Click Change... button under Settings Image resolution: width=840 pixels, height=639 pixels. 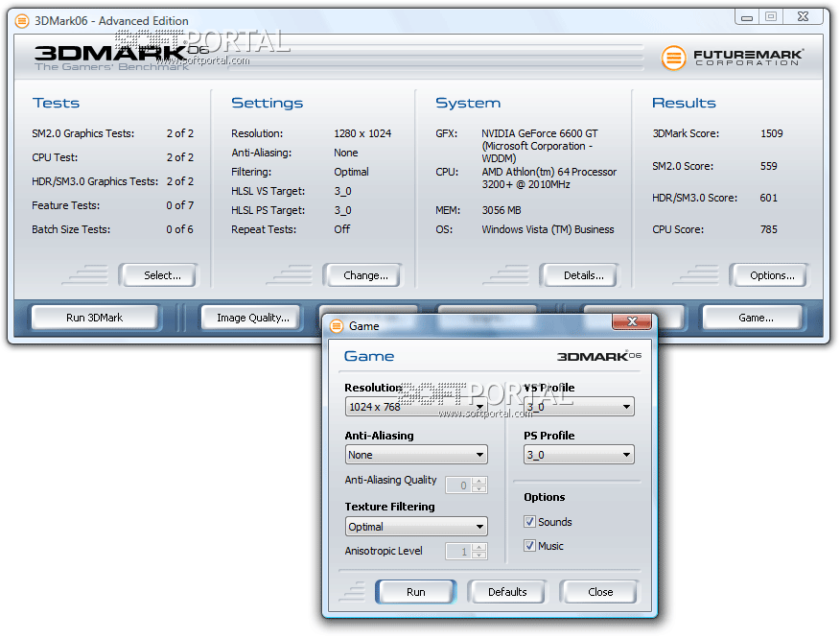[362, 275]
